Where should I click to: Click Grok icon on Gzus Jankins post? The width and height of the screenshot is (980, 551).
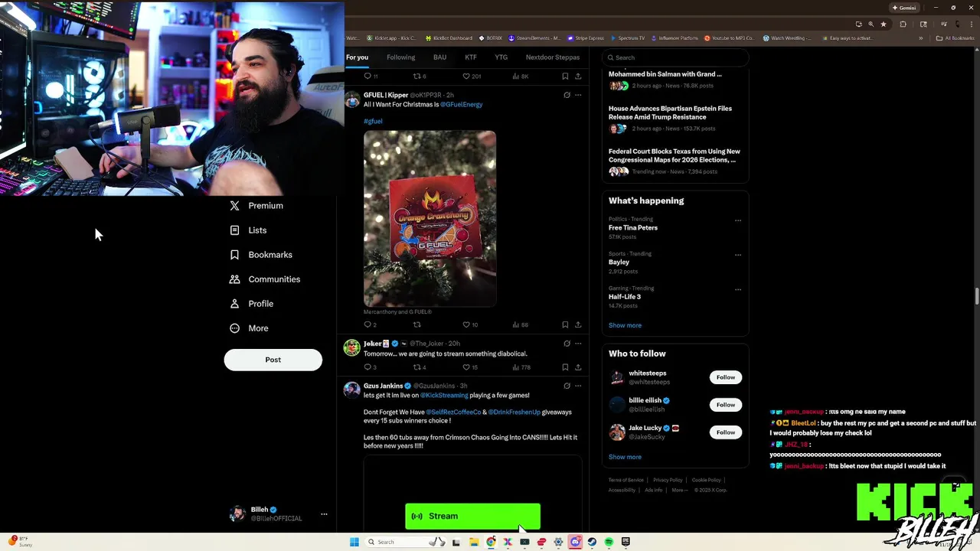[x=567, y=386]
